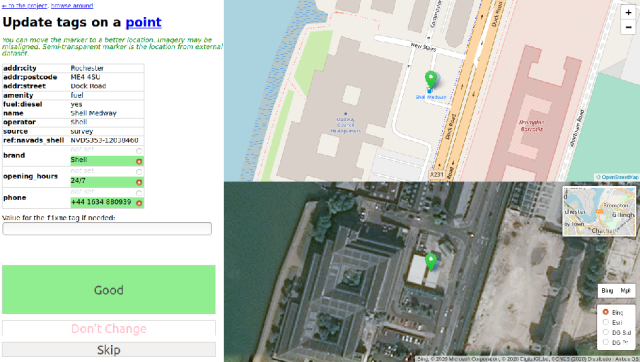Click Brompton Barracks label on map
The height and width of the screenshot is (362, 640).
click(531, 125)
